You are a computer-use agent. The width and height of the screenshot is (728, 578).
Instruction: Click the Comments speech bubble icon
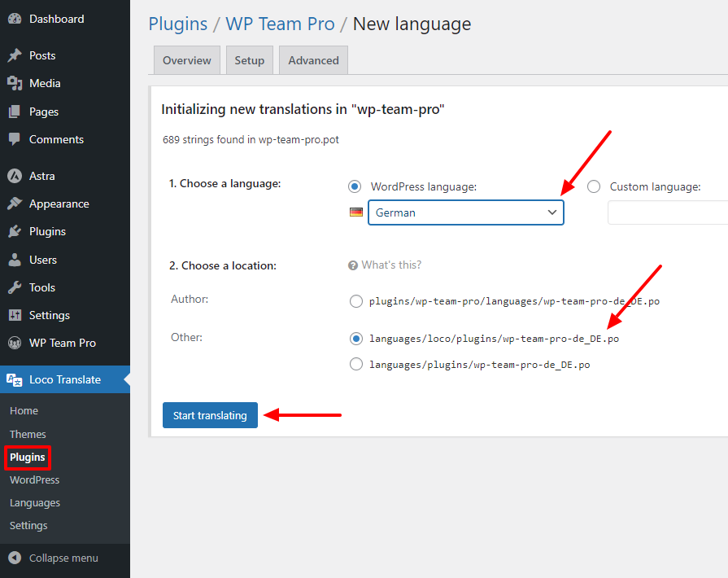point(15,139)
